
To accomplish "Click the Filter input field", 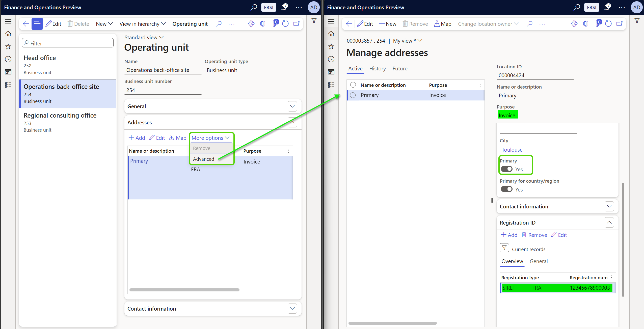I will point(68,43).
